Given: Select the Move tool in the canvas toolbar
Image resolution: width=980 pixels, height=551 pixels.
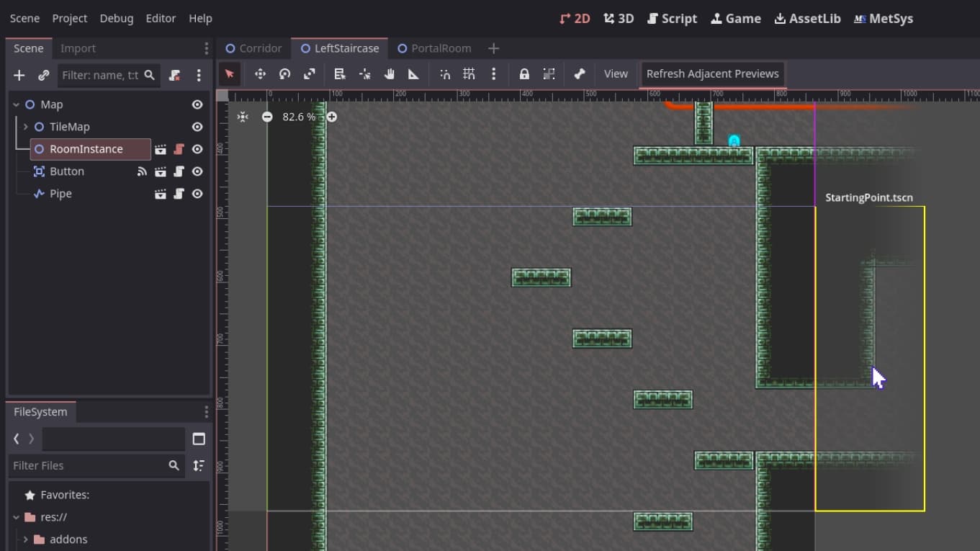Looking at the screenshot, I should pyautogui.click(x=259, y=73).
